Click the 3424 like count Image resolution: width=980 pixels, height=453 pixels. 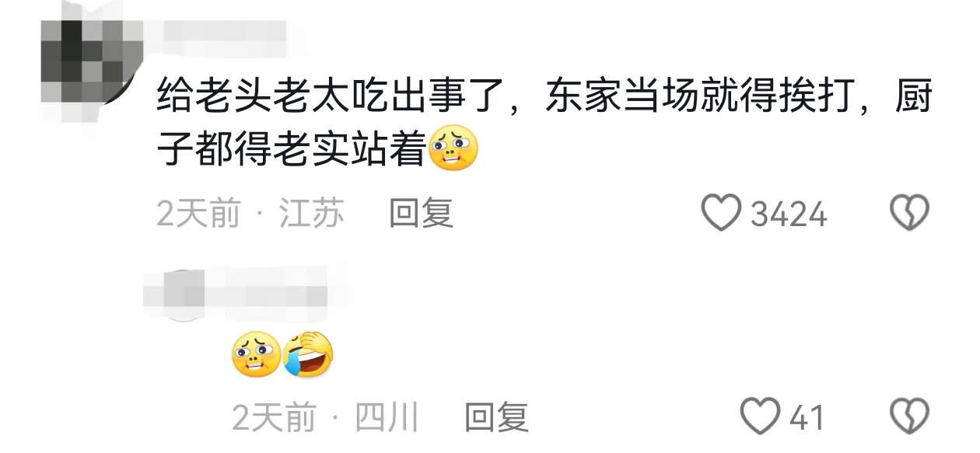point(788,214)
